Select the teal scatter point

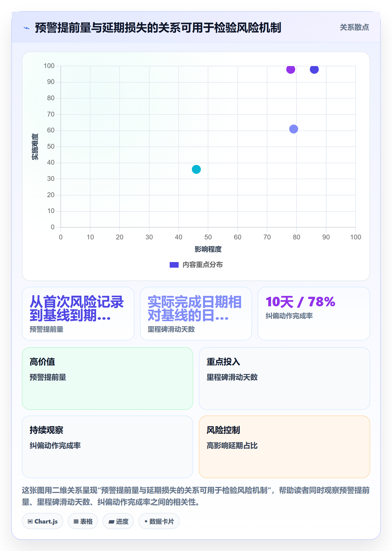tap(196, 169)
